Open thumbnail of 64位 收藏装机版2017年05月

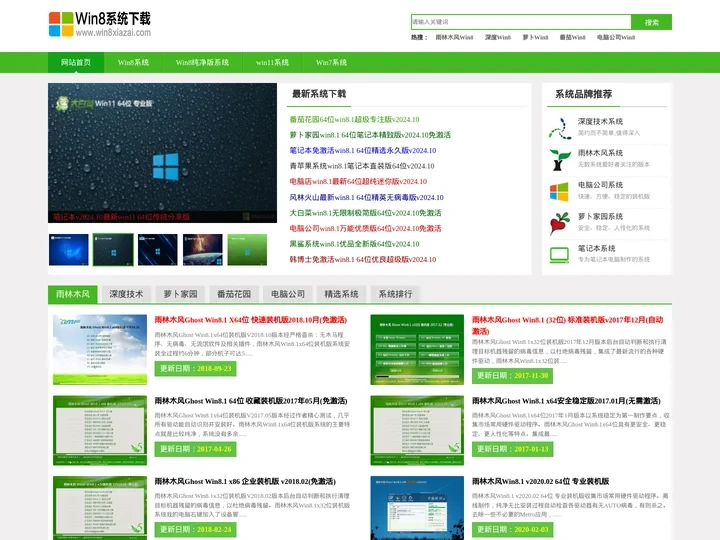click(100, 430)
